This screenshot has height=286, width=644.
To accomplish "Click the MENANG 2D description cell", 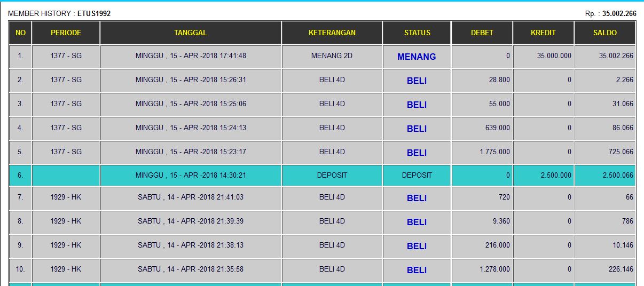I will coord(332,56).
